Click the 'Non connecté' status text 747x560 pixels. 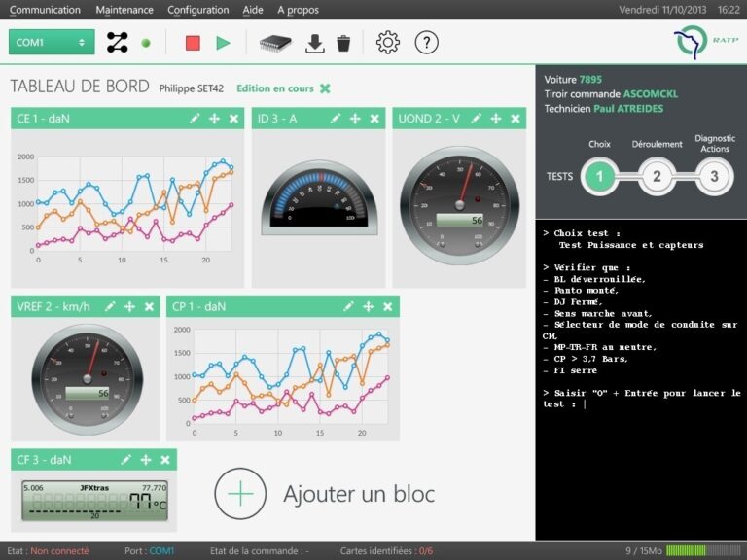point(59,551)
